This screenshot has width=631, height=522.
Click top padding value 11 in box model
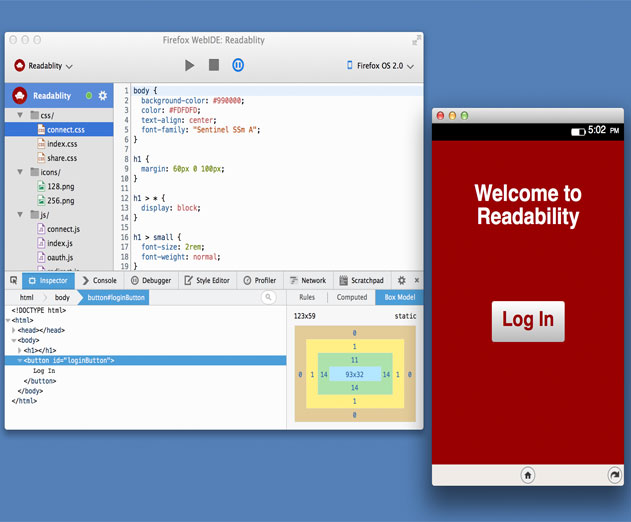tap(355, 360)
